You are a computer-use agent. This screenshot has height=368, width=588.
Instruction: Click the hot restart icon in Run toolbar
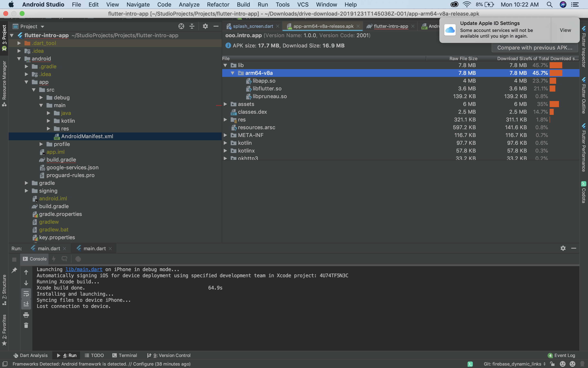64,259
